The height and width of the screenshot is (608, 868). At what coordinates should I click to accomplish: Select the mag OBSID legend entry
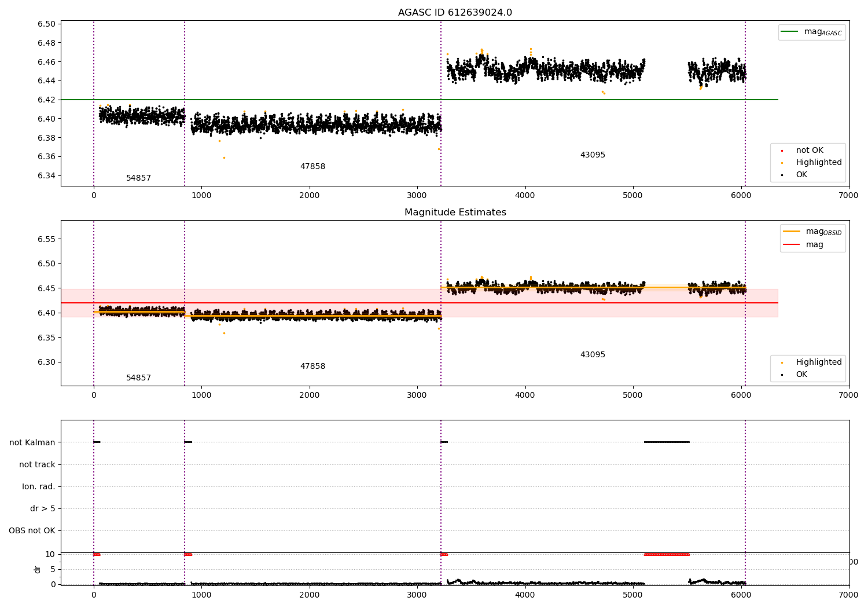pyautogui.click(x=812, y=232)
